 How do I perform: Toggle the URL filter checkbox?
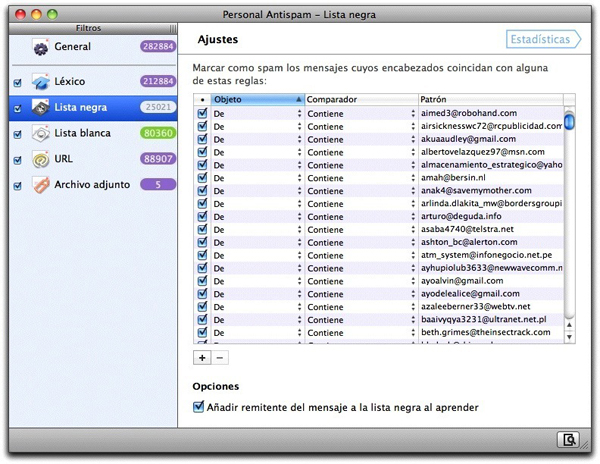click(17, 160)
